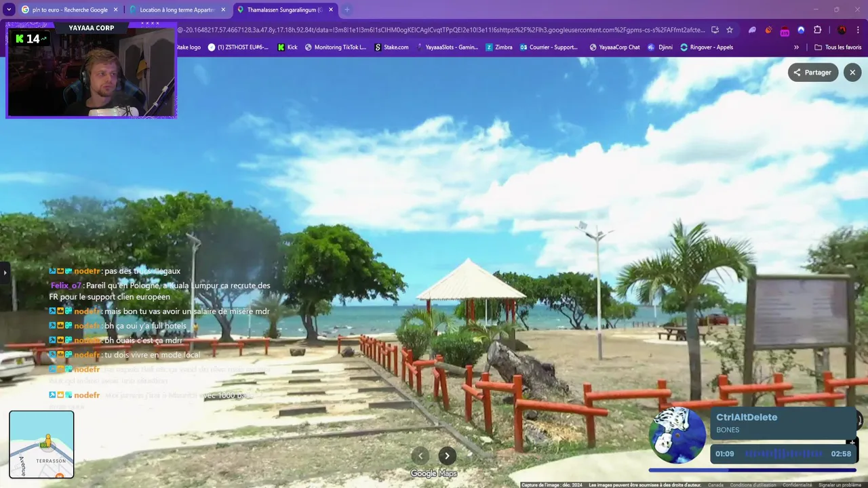The image size is (868, 488).
Task: Switch to 'Location à long terme' tab
Action: point(178,9)
